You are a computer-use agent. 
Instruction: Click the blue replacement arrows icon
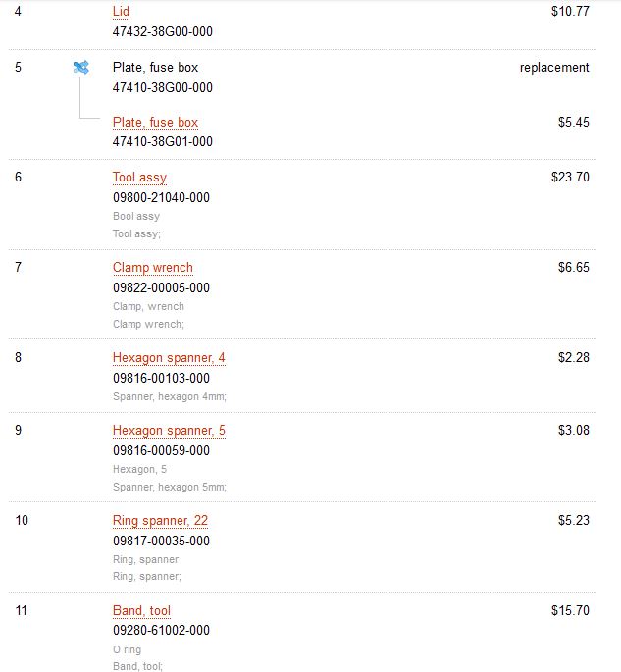pos(81,68)
